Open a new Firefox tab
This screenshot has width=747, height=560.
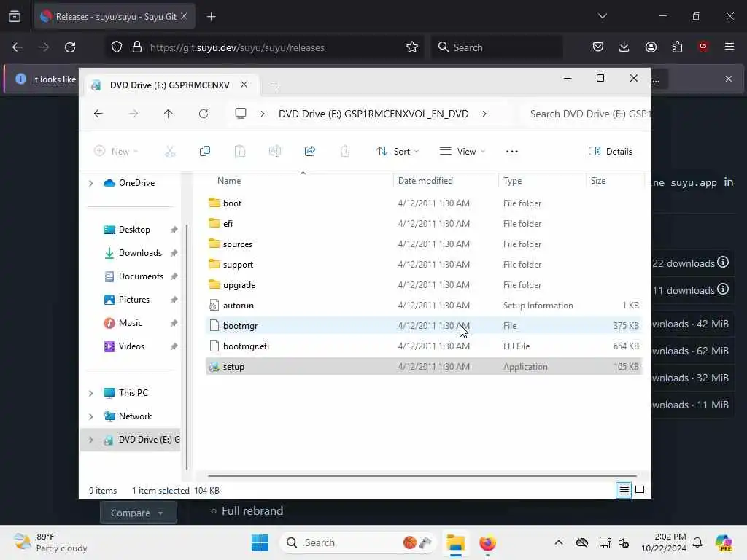212,17
